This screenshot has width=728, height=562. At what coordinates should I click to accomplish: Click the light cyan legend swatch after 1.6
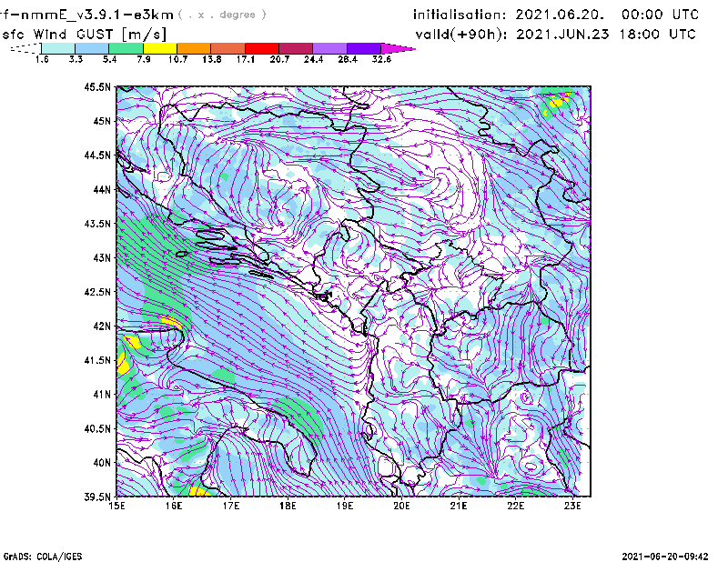pos(58,48)
